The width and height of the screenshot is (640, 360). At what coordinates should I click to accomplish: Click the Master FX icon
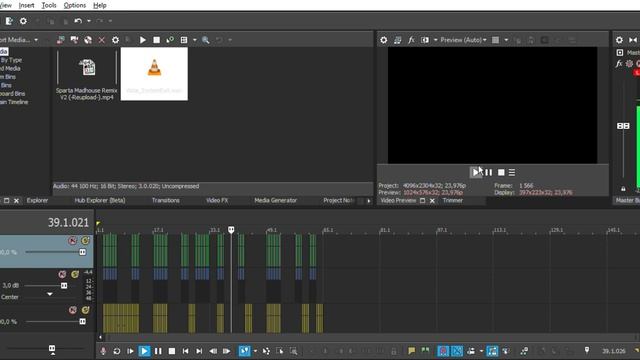click(619, 63)
